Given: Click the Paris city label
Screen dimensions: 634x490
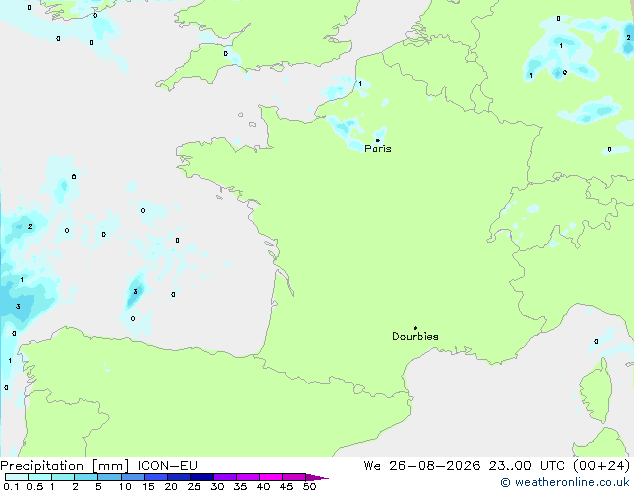Looking at the screenshot, I should point(378,149).
